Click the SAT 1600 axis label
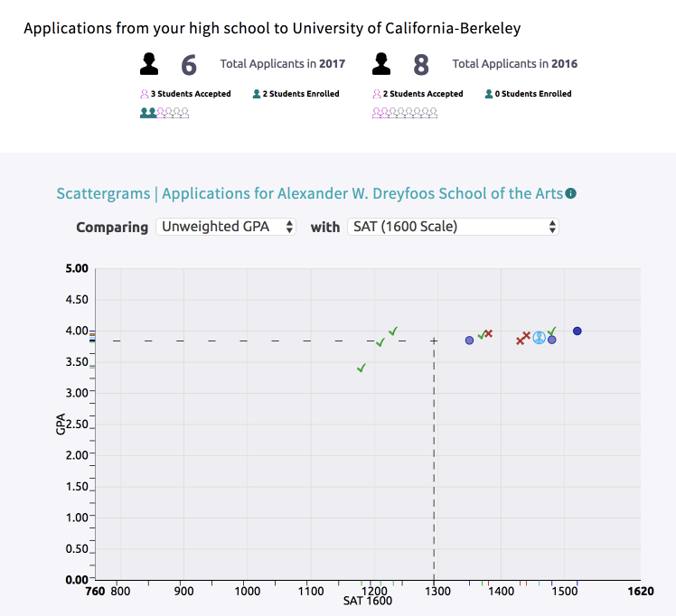This screenshot has height=616, width=676. (x=368, y=601)
